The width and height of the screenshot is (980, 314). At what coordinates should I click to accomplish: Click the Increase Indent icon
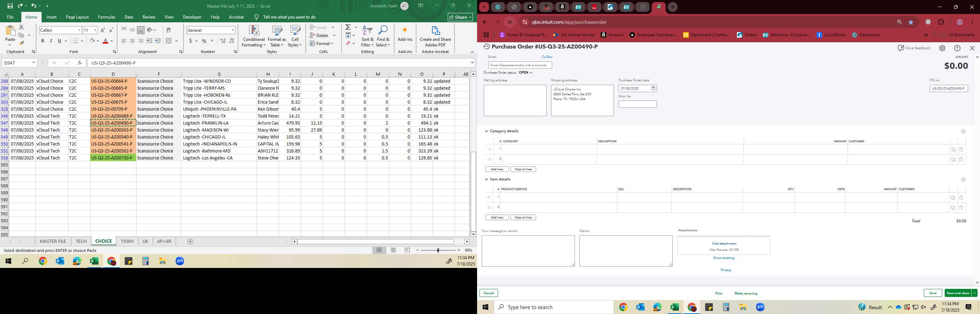click(x=158, y=41)
